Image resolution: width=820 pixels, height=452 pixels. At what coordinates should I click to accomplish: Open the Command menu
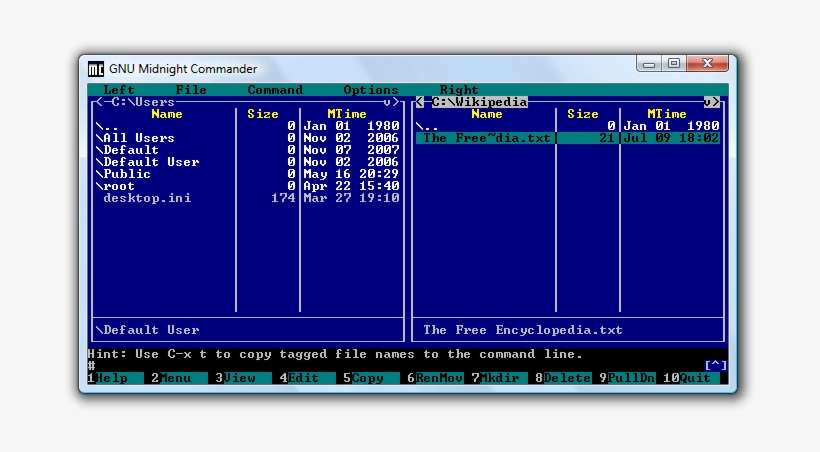[x=275, y=90]
